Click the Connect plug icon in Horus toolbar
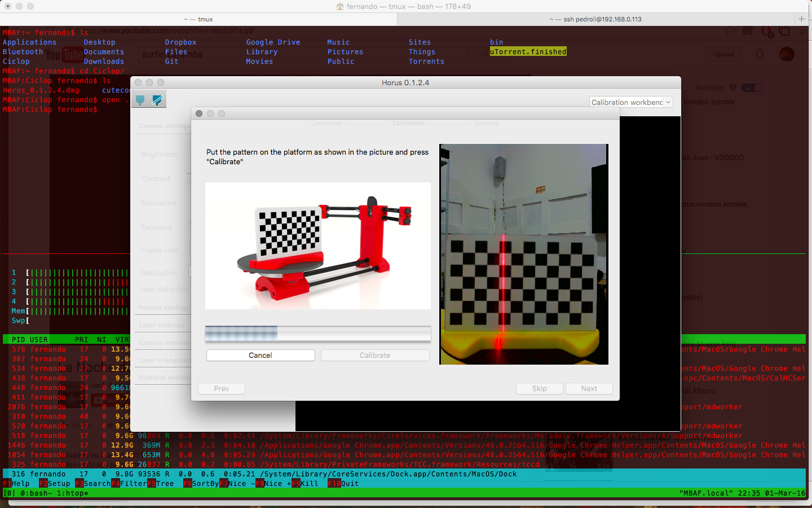 pos(140,100)
